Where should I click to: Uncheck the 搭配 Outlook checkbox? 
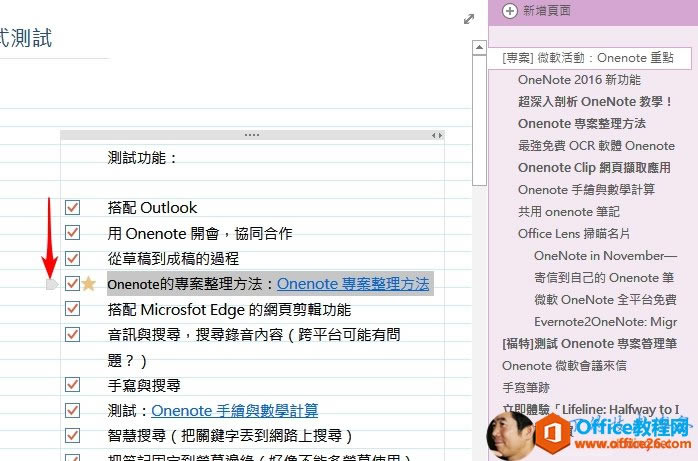point(72,207)
